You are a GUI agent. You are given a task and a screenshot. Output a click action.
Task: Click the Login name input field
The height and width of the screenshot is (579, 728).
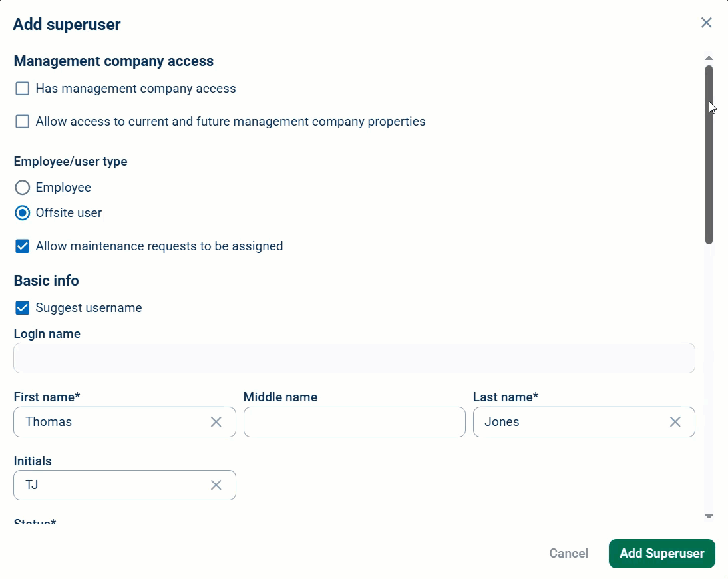(354, 358)
